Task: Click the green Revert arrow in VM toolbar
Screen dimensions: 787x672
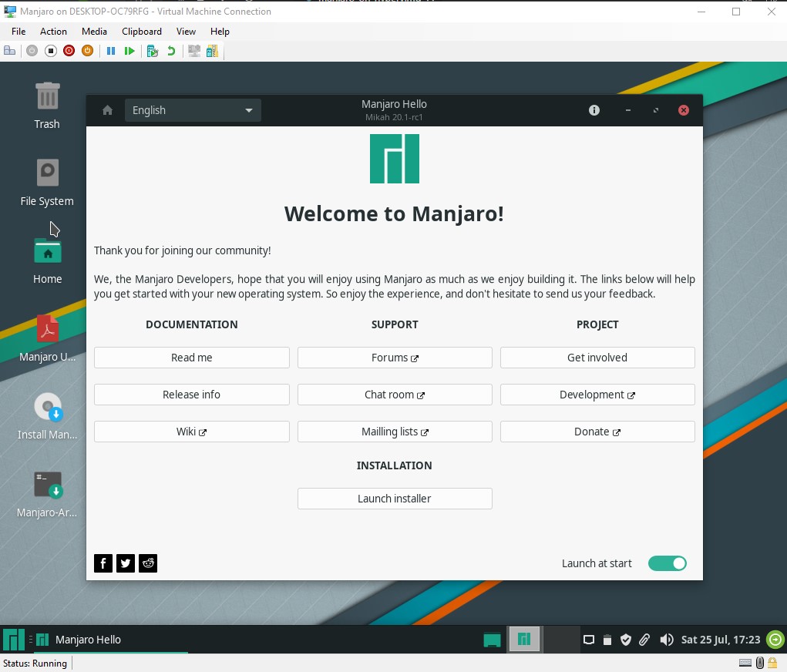Action: [x=171, y=51]
